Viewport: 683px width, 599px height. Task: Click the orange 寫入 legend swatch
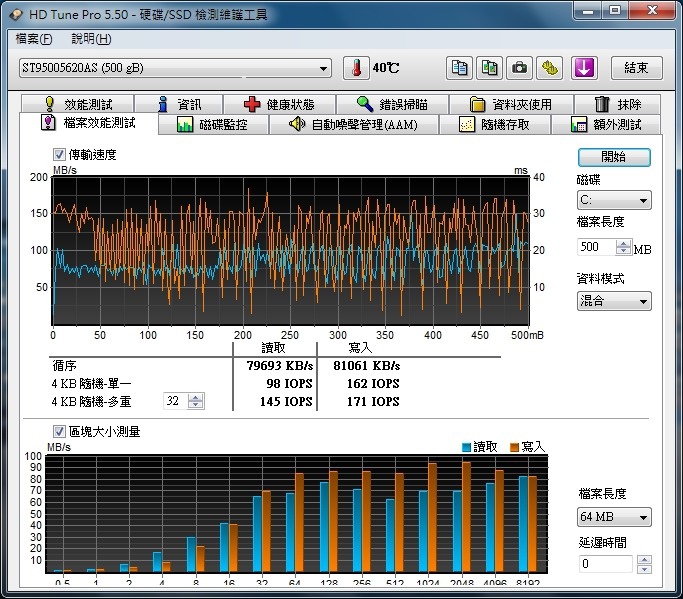click(514, 447)
